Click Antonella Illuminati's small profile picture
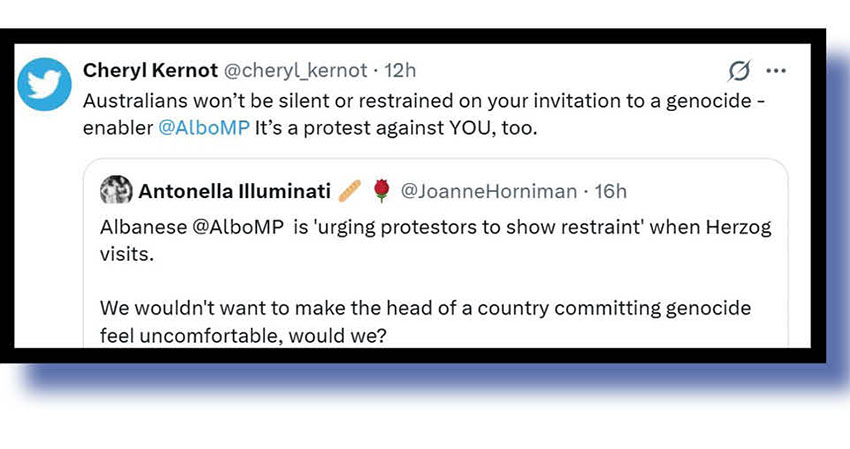Image resolution: width=850 pixels, height=449 pixels. (116, 190)
